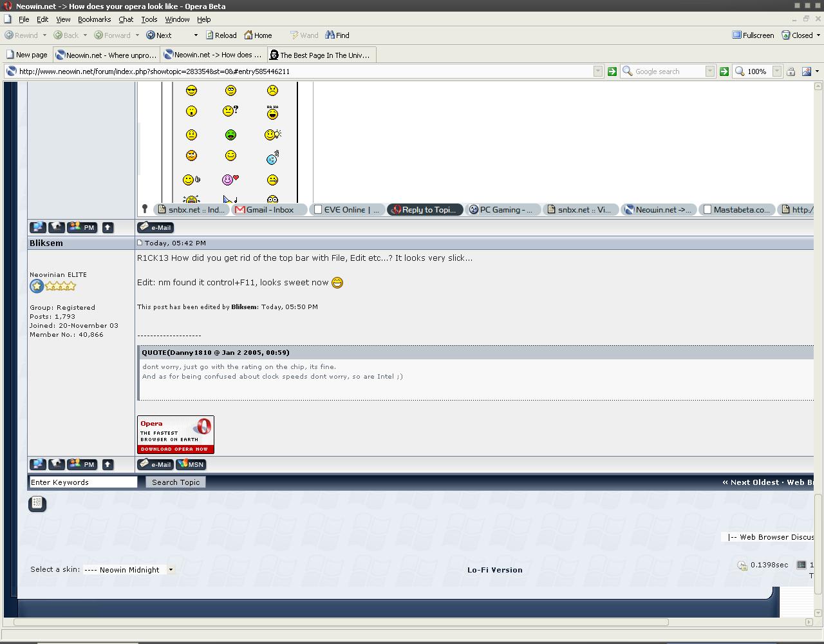Click the post icon beside Today, 05:42 PM
Image resolution: width=824 pixels, height=644 pixels.
[x=140, y=243]
